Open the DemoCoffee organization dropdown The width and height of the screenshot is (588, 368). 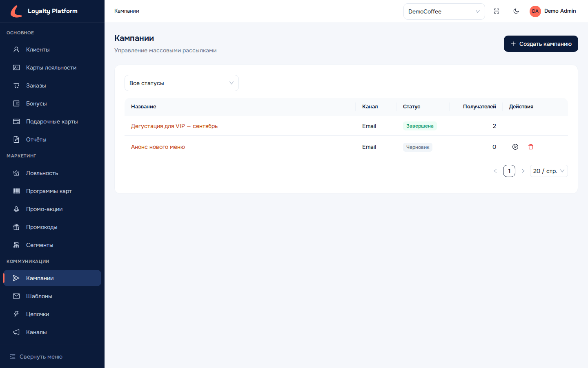(x=444, y=11)
